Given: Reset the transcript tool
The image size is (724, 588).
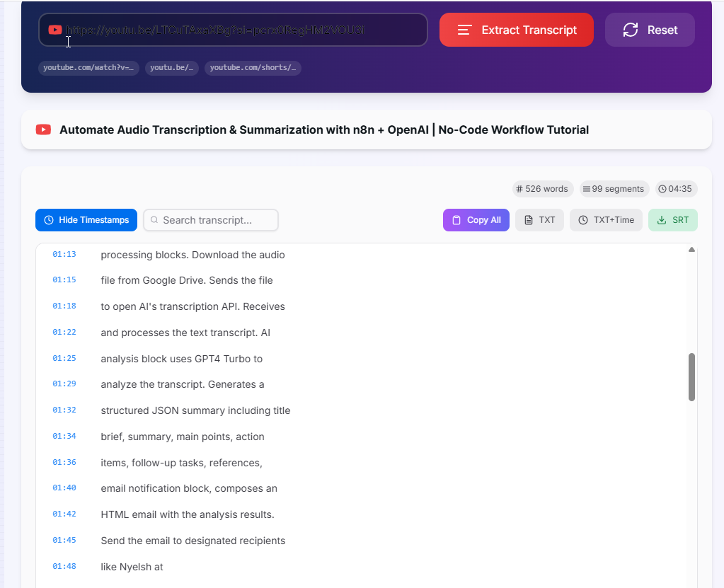Looking at the screenshot, I should [x=650, y=30].
